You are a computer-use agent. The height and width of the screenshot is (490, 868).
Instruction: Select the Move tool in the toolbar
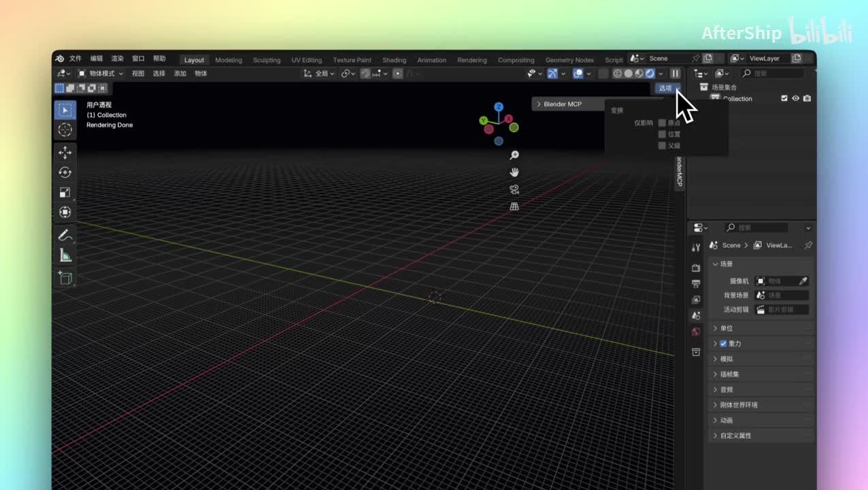pos(65,152)
